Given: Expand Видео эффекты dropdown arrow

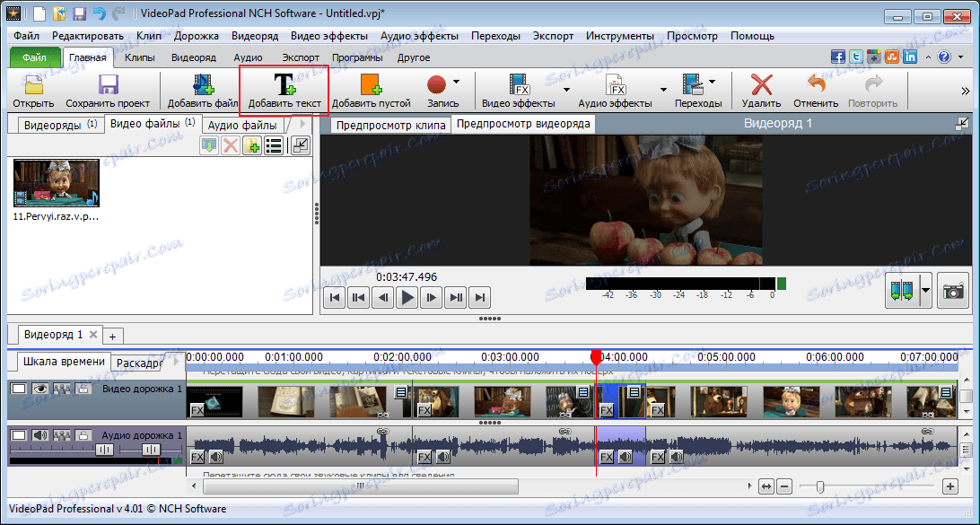Looking at the screenshot, I should (566, 90).
